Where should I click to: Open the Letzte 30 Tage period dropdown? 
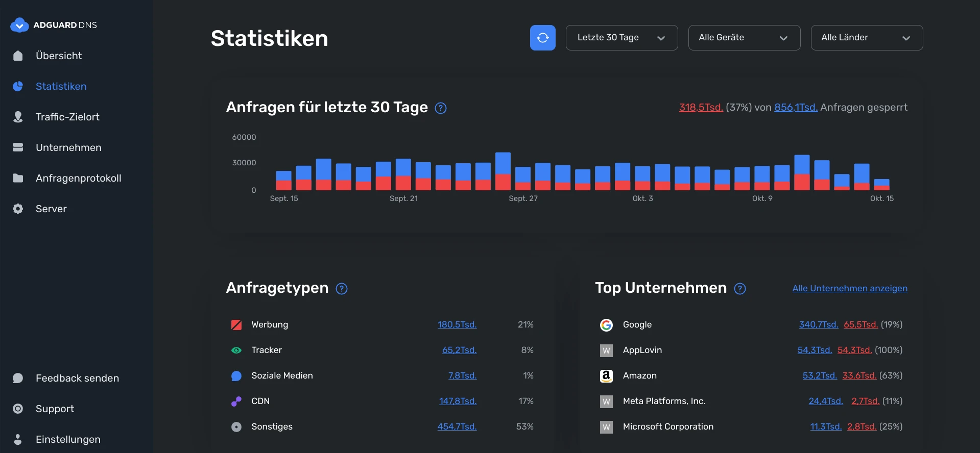tap(622, 38)
